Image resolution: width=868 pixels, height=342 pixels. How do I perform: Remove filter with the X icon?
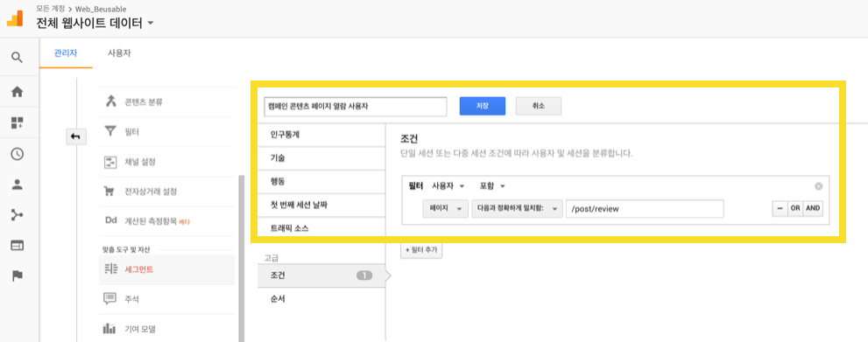click(819, 186)
